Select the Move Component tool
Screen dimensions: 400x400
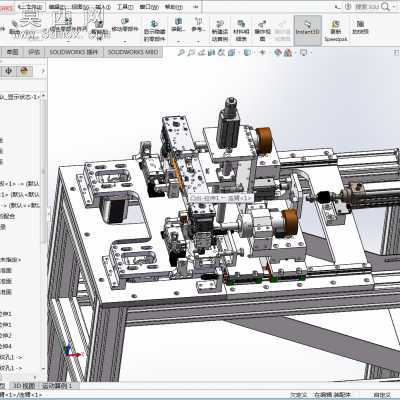(x=124, y=26)
